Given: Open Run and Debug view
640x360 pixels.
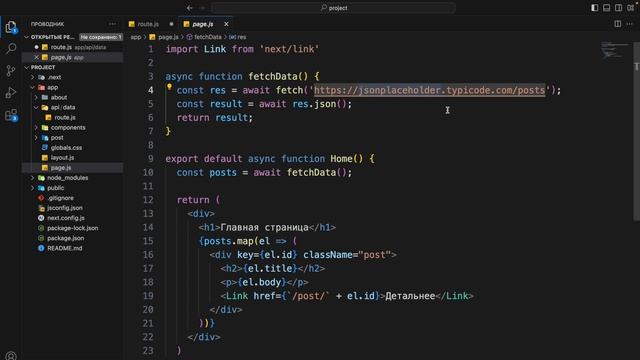Looking at the screenshot, I should coord(11,93).
